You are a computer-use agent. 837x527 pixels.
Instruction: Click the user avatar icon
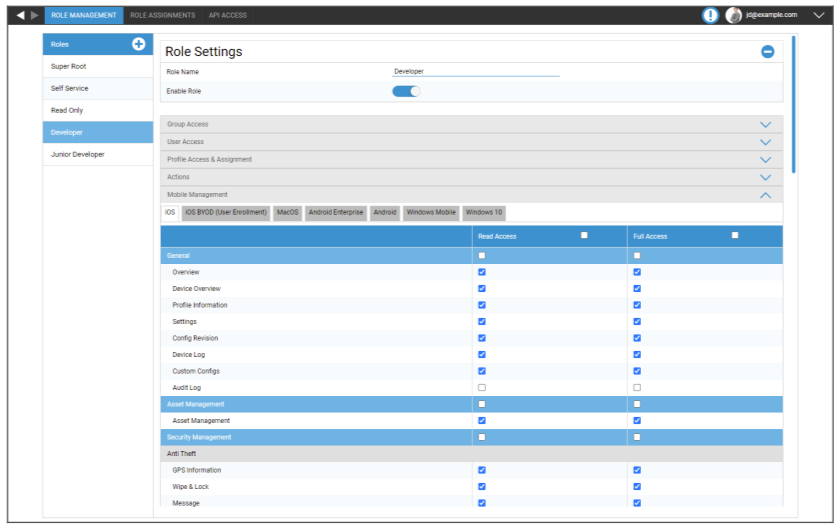[734, 15]
